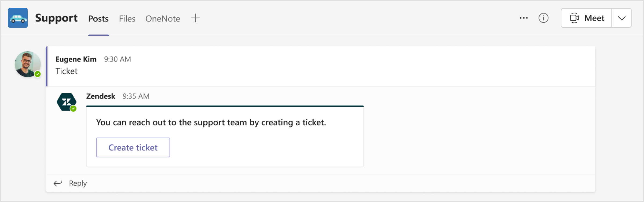Switch to the Files tab

[127, 18]
